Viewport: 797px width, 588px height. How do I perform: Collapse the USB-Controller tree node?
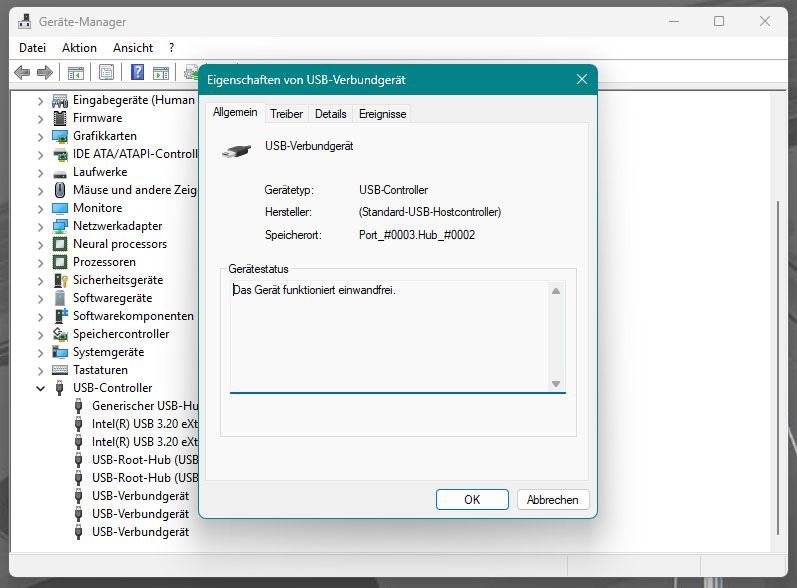point(41,388)
